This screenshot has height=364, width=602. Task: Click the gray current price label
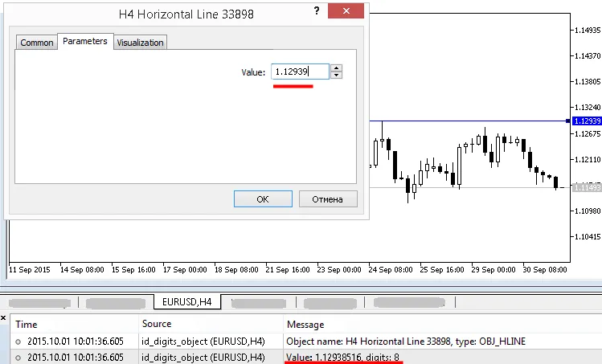coord(588,187)
